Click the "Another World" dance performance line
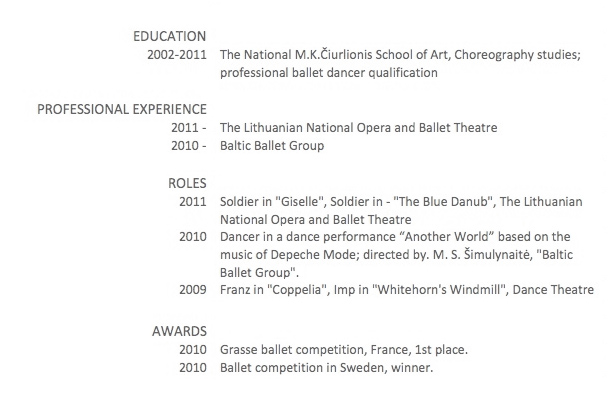Viewport: 610px width, 397px height. pyautogui.click(x=395, y=237)
